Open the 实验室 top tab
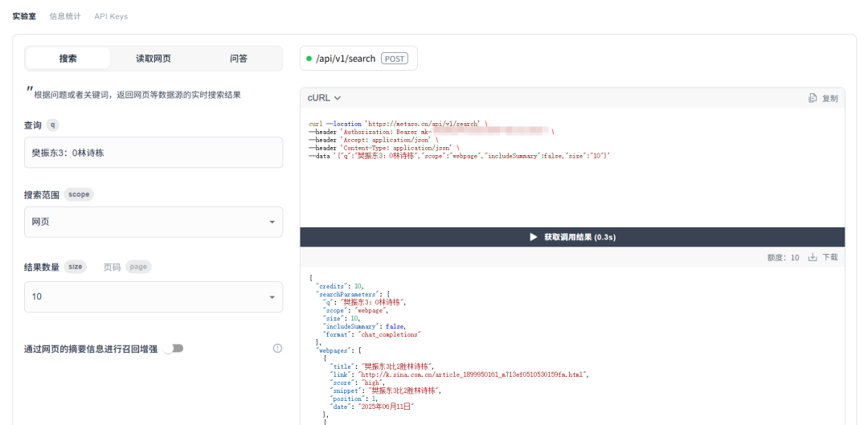This screenshot has height=425, width=868. click(24, 17)
